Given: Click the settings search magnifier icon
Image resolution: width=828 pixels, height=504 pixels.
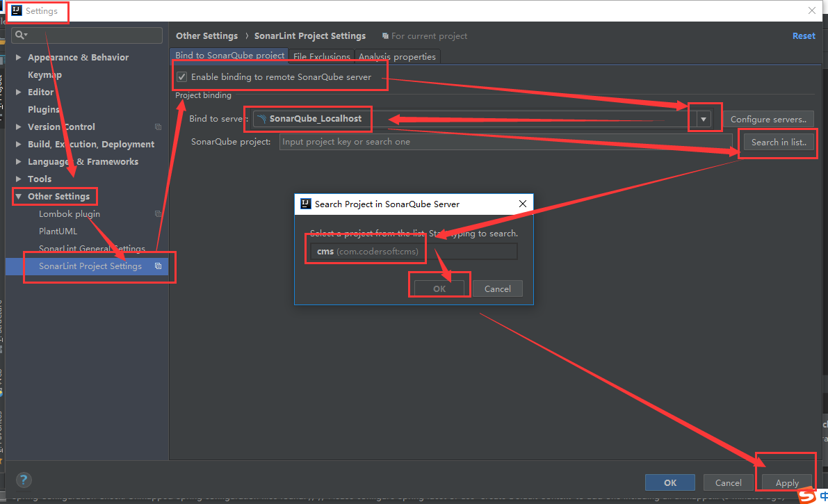Looking at the screenshot, I should [x=21, y=35].
